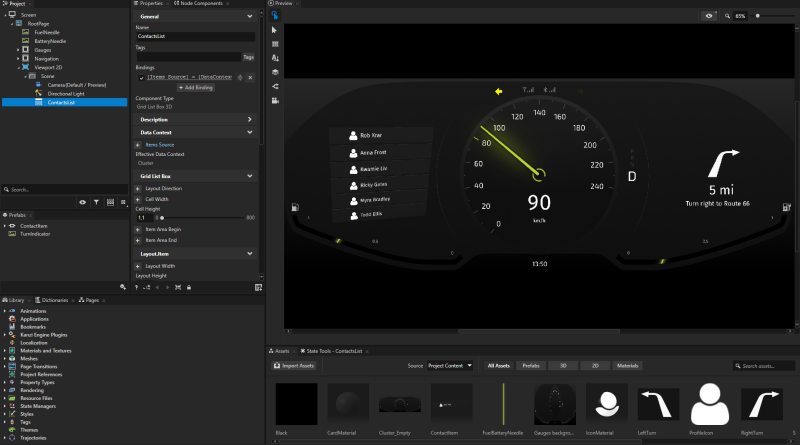Expand the Description section
Viewport: 800px width, 445px height.
[249, 119]
